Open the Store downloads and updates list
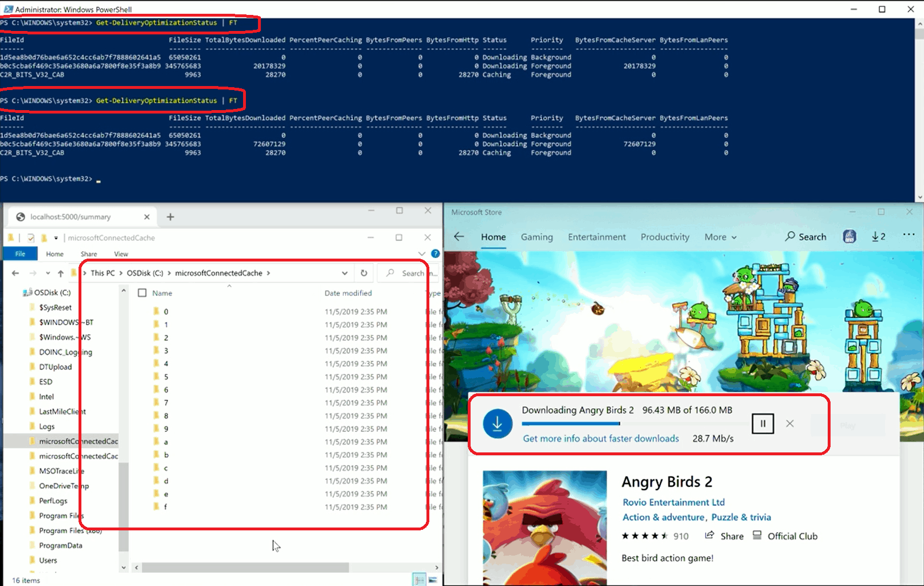Viewport: 924px width, 586px height. click(878, 236)
